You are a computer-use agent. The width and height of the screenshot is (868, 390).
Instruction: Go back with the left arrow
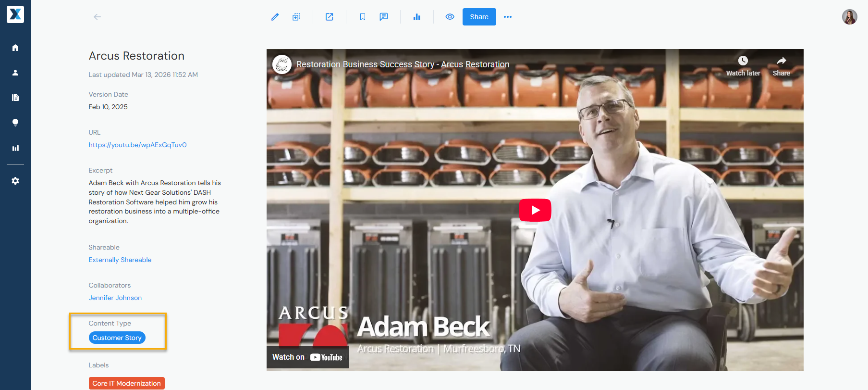pos(97,17)
